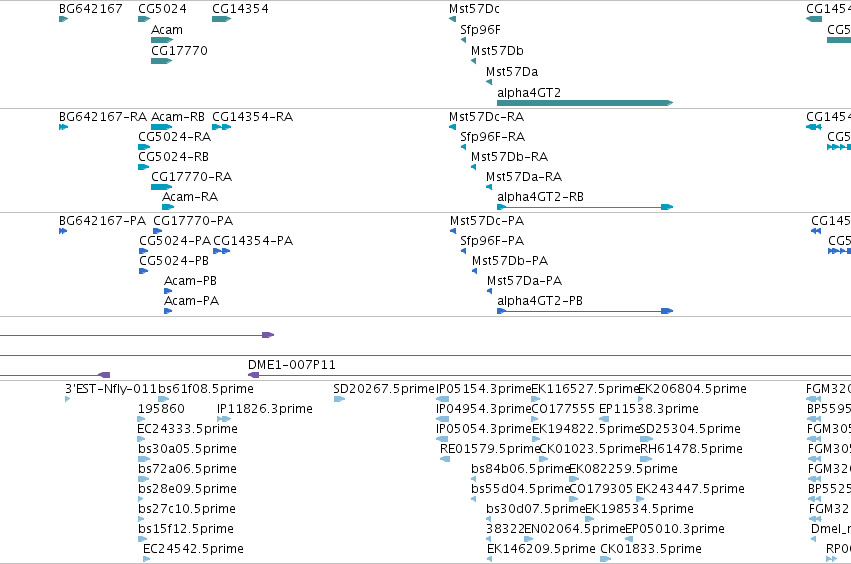The image size is (851, 564).
Task: Select the CG5024-RB transcript label
Action: [x=173, y=157]
